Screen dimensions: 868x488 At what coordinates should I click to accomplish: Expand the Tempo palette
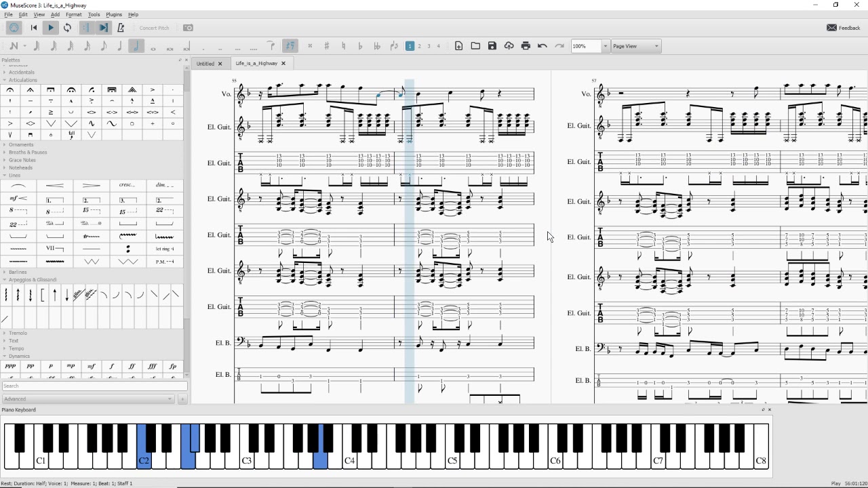point(16,348)
